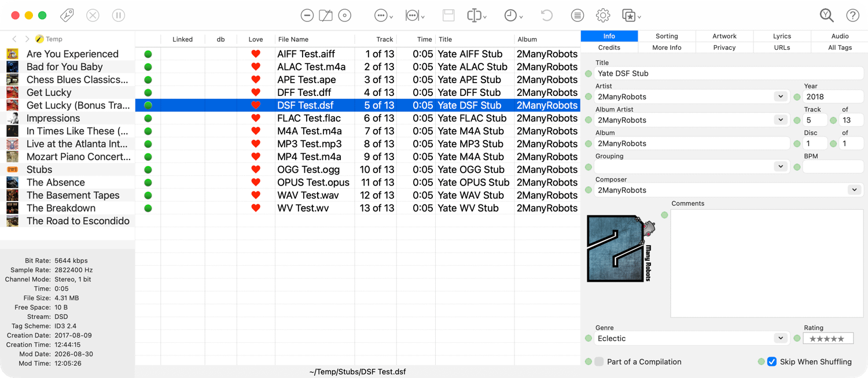Switch to the All Tags tab
This screenshot has height=378, width=868.
pyautogui.click(x=840, y=47)
